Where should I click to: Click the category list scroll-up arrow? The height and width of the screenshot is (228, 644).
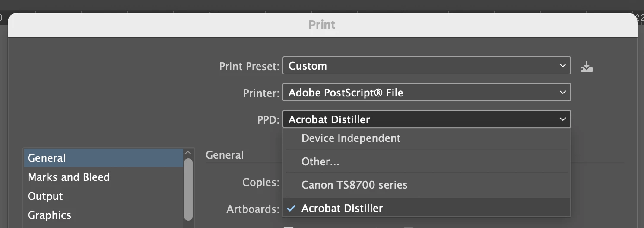point(188,153)
